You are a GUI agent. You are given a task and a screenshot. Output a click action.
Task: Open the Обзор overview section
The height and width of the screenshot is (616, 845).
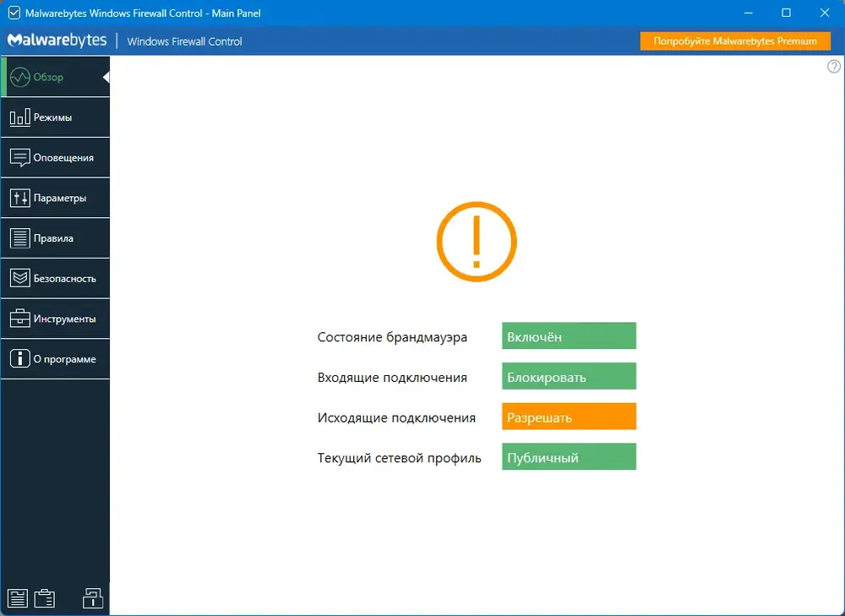55,77
